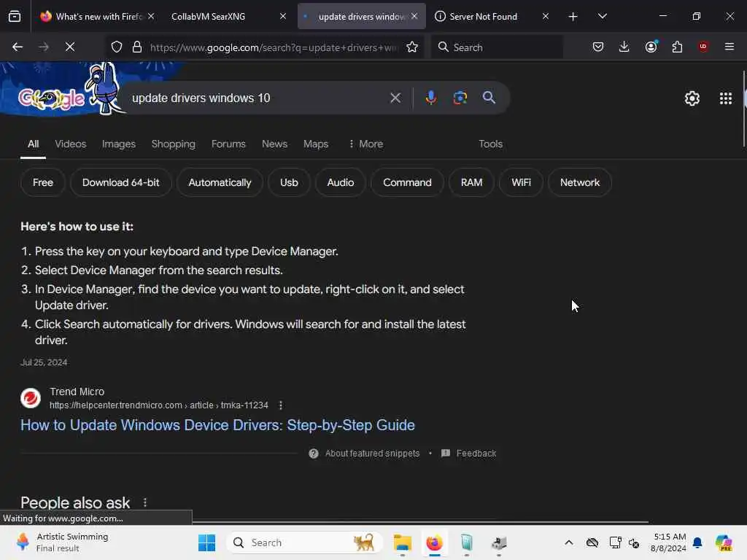Viewport: 747px width, 560px height.
Task: View site security padlock info
Action: (x=137, y=47)
